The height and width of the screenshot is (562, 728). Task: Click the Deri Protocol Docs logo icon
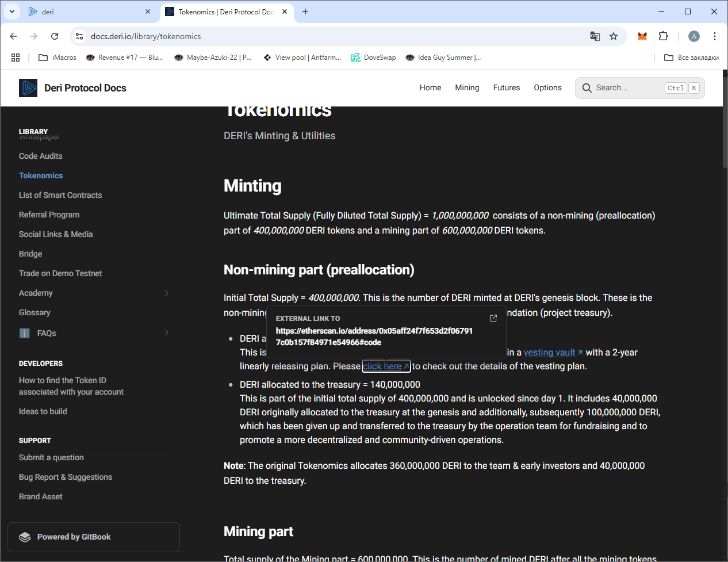[x=28, y=88]
